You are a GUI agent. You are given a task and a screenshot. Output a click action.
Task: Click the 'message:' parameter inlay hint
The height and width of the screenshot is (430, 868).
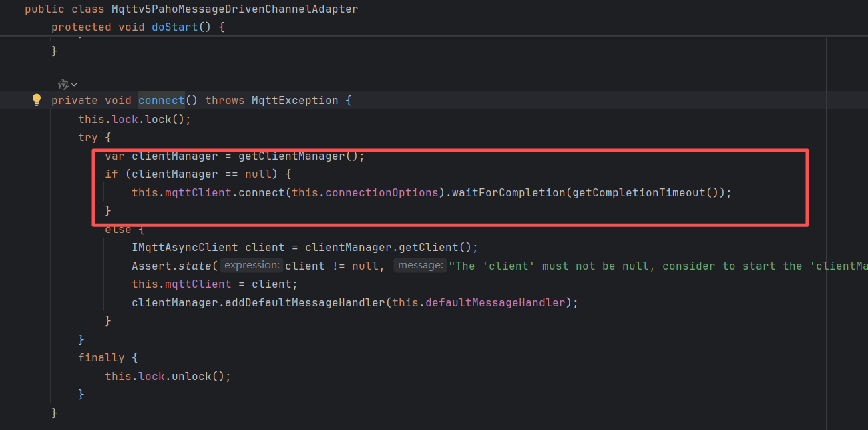420,265
